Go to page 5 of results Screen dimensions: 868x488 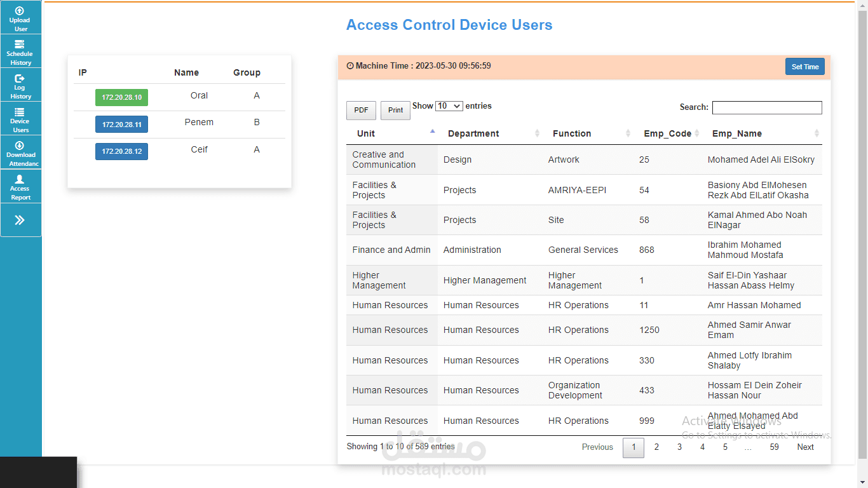click(725, 447)
